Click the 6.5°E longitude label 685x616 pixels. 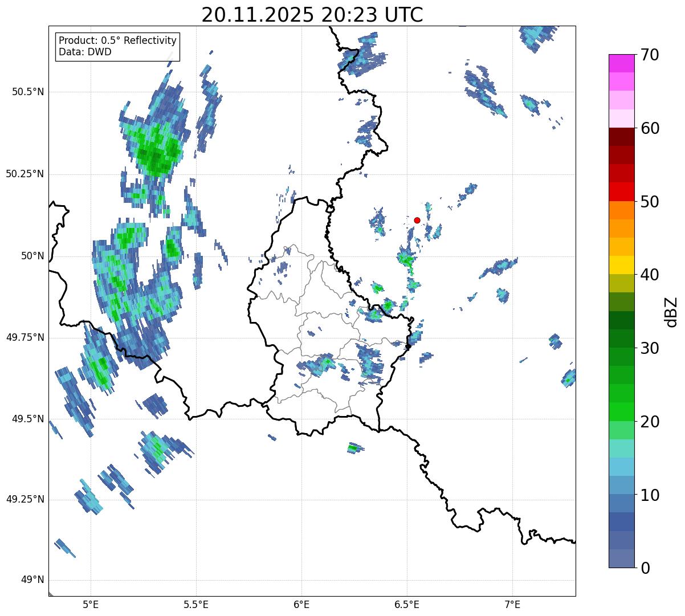[x=407, y=604]
